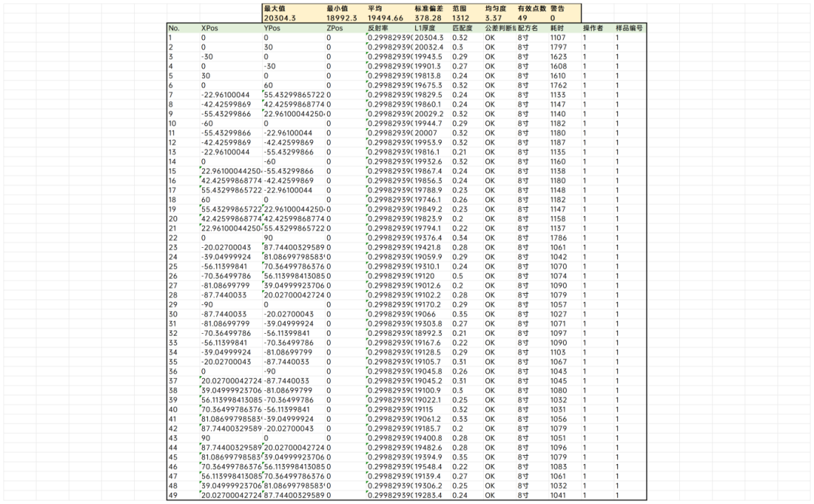Select the 反射率 column header
The image size is (814, 504).
click(x=390, y=28)
